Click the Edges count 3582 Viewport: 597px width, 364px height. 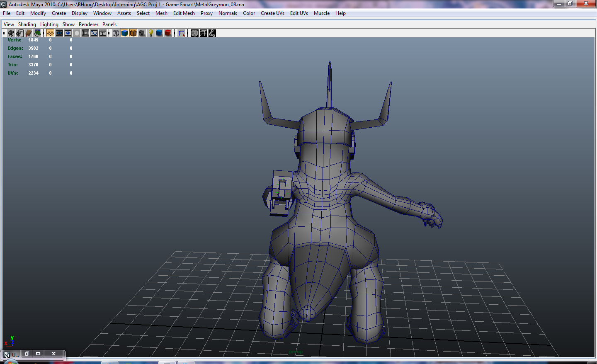tap(33, 49)
